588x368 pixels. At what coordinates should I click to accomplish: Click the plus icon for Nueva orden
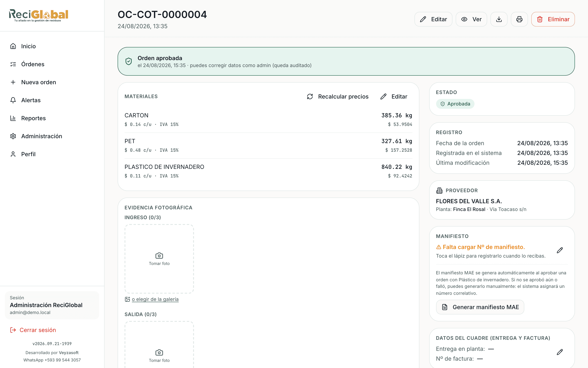(13, 82)
